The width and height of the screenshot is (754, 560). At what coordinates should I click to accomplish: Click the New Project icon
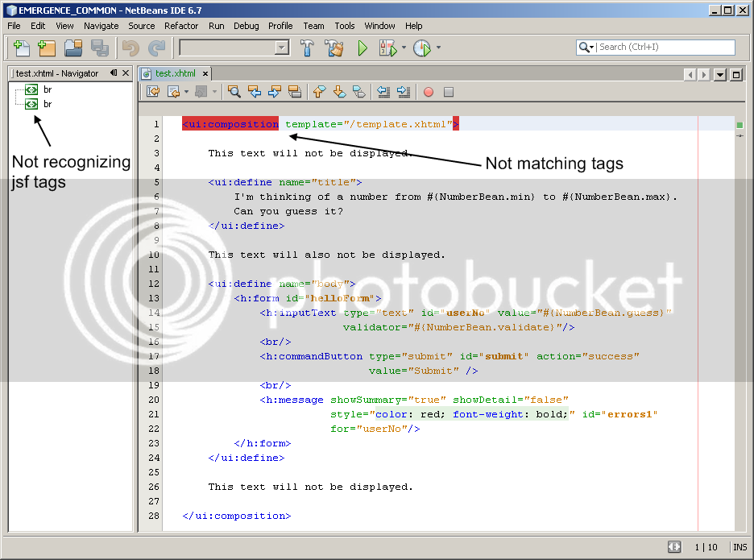point(47,48)
